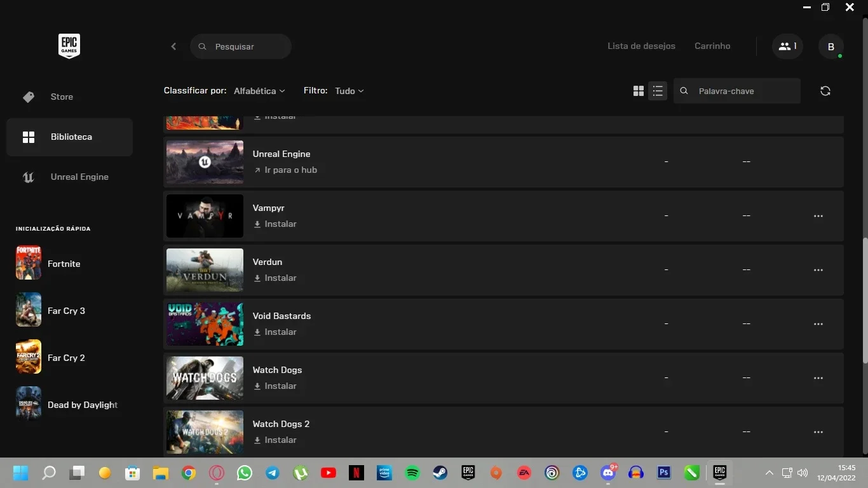Click the Epic Games logo
868x488 pixels.
(x=69, y=46)
